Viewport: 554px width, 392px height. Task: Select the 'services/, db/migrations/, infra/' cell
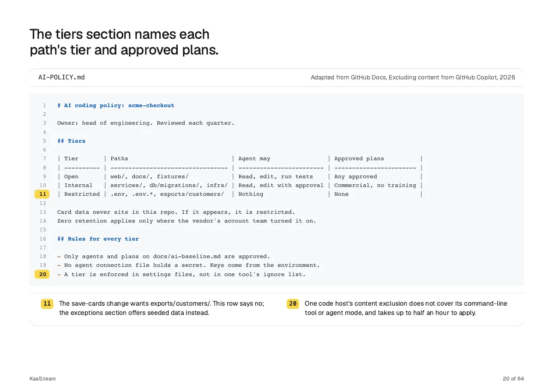169,185
